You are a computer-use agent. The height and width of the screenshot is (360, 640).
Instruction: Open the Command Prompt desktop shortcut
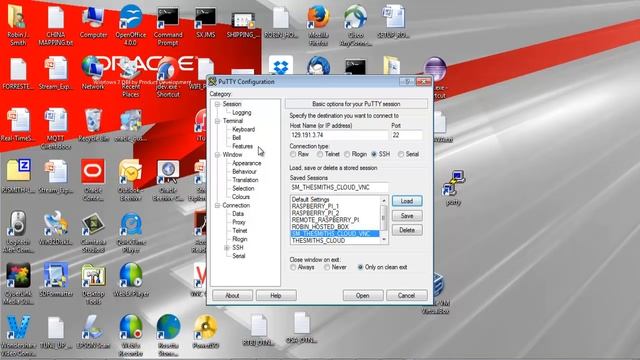tap(168, 25)
